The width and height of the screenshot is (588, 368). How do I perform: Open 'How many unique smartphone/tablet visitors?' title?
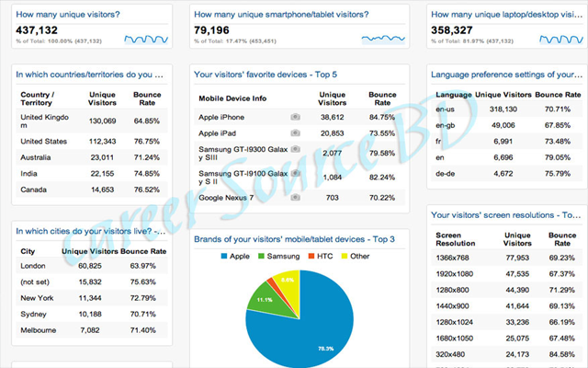pyautogui.click(x=281, y=15)
